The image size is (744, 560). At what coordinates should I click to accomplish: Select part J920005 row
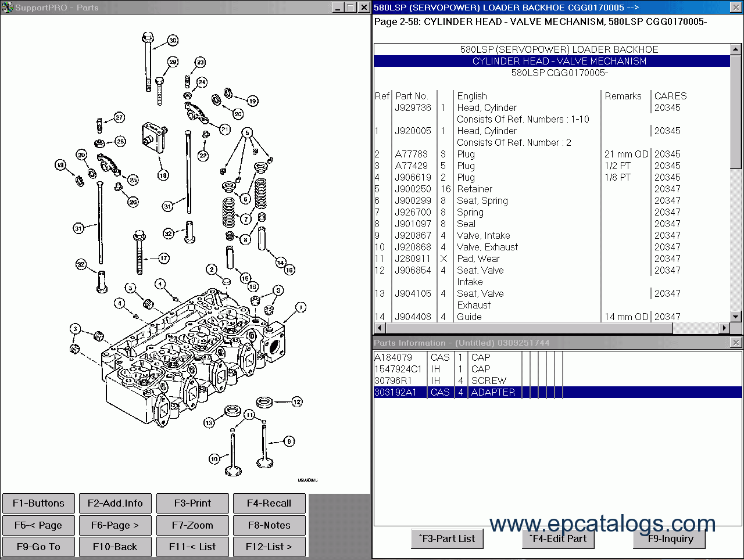pyautogui.click(x=552, y=131)
